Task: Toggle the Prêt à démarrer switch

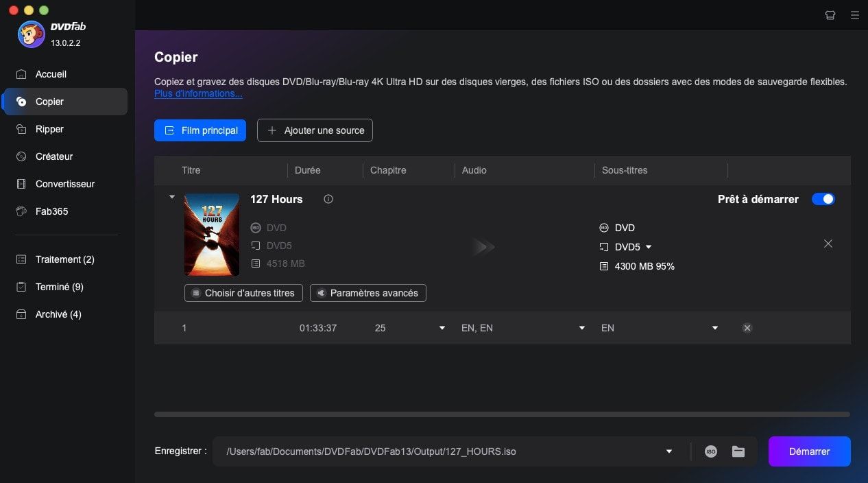Action: click(x=823, y=199)
